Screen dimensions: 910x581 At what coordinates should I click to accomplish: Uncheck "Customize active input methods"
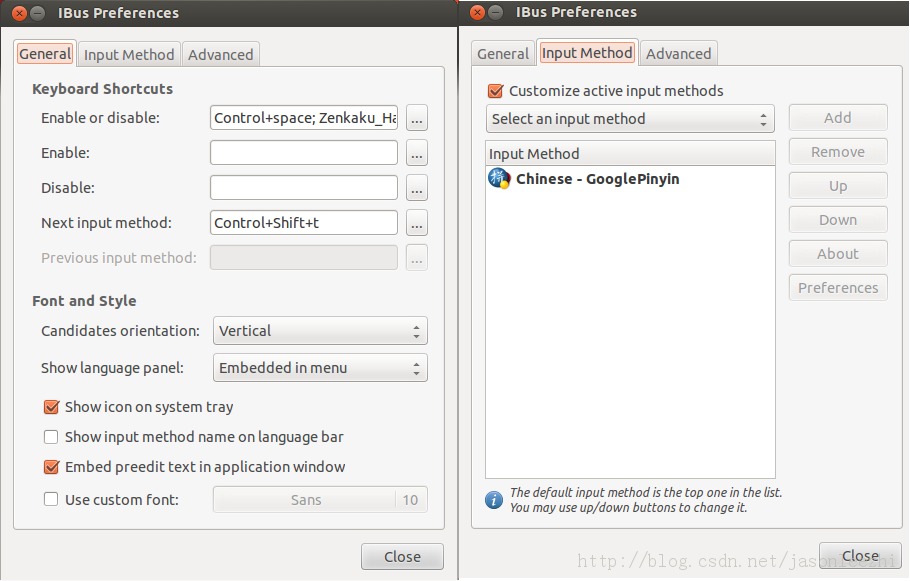tap(497, 90)
